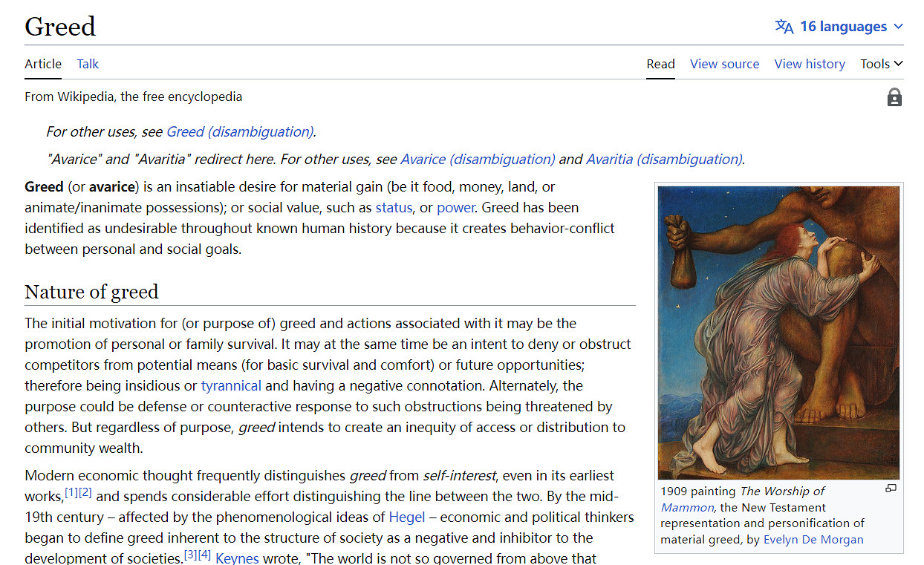Visit the Evelyn De Morgan link
924x565 pixels.
point(813,540)
